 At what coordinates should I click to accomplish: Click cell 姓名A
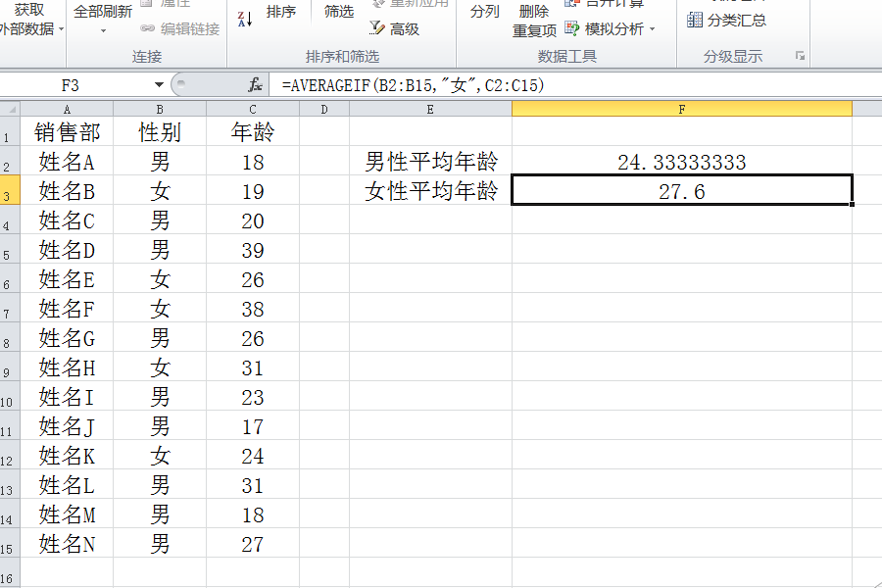coord(67,161)
